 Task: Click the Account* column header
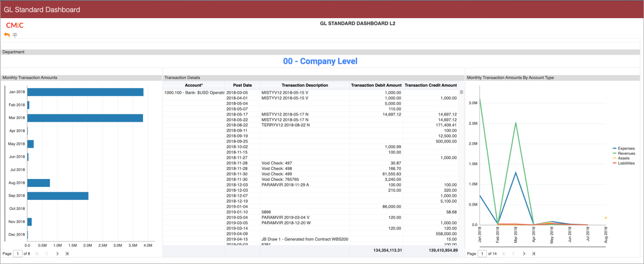pos(194,85)
